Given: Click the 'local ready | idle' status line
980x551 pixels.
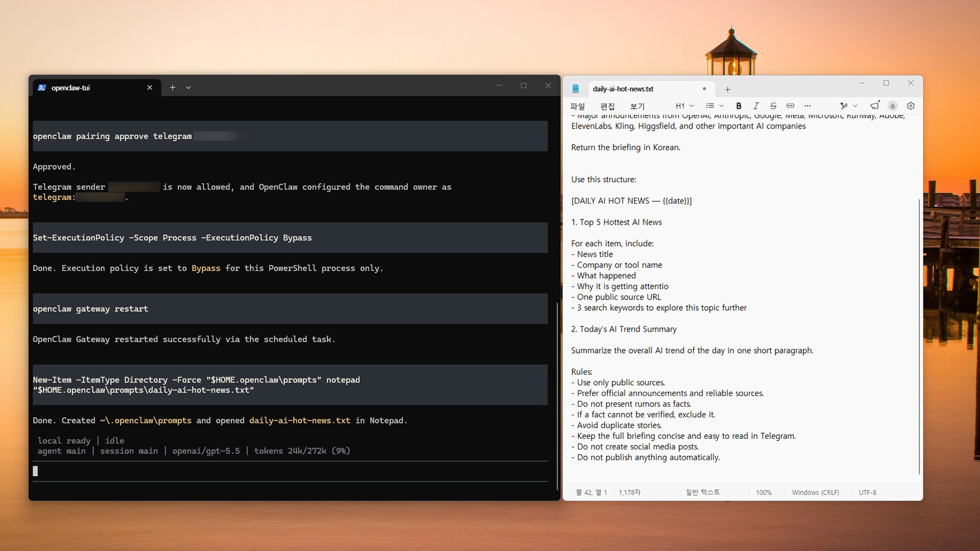Looking at the screenshot, I should click(81, 441).
